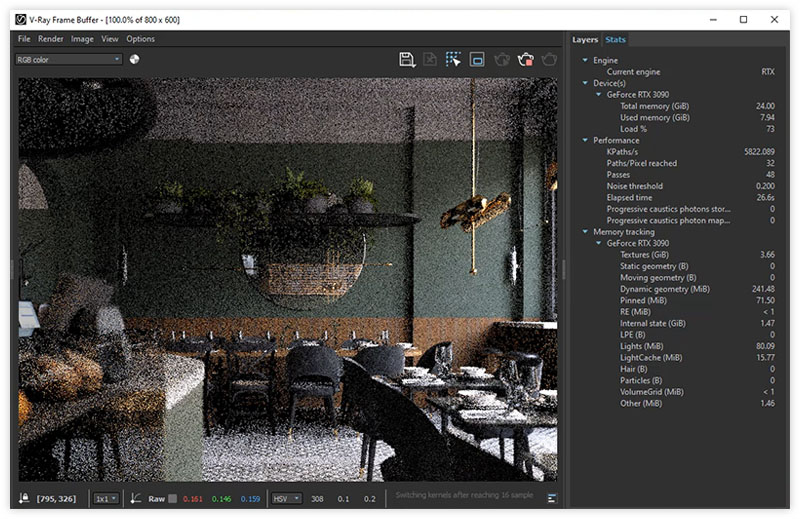Toggle follow mouse render mode

coord(453,60)
